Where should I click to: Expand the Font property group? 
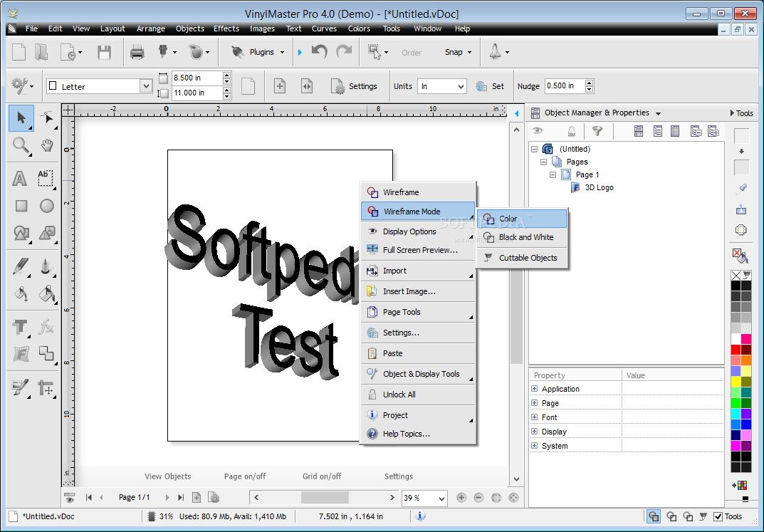[x=535, y=417]
